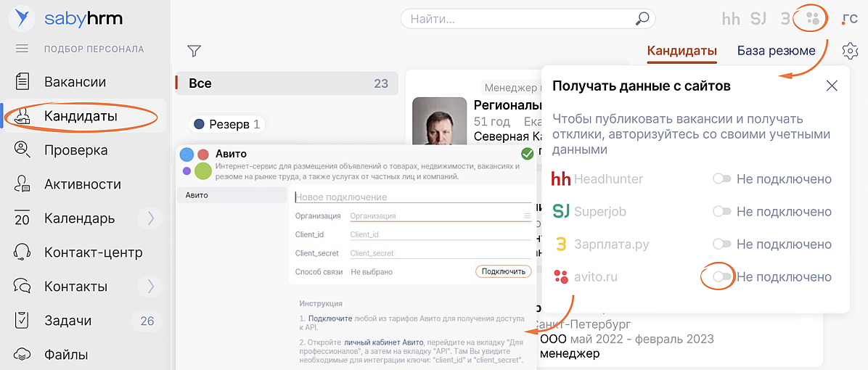The height and width of the screenshot is (370, 868).
Task: Click the SJ Superjob icon in top bar
Action: [x=758, y=20]
